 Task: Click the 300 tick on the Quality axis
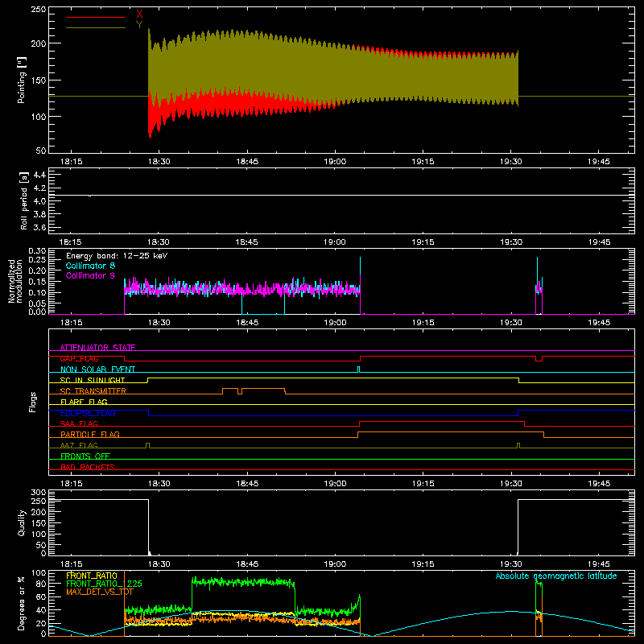click(39, 493)
